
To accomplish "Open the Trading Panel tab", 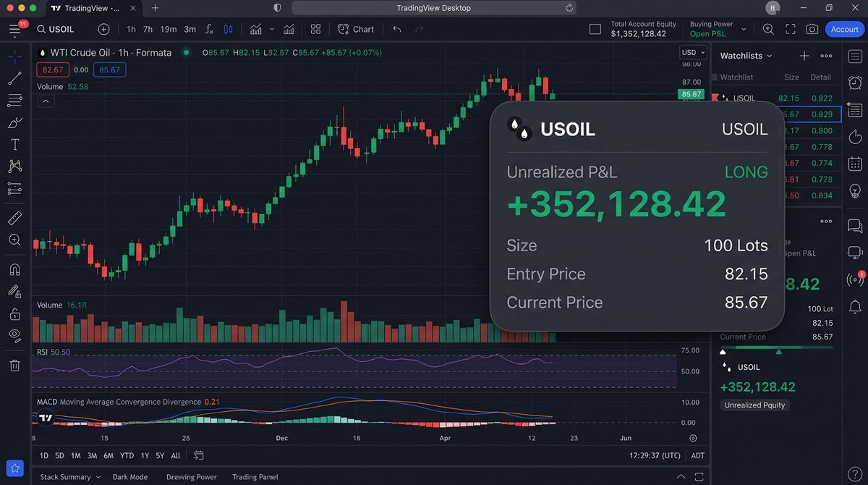I will tap(255, 477).
